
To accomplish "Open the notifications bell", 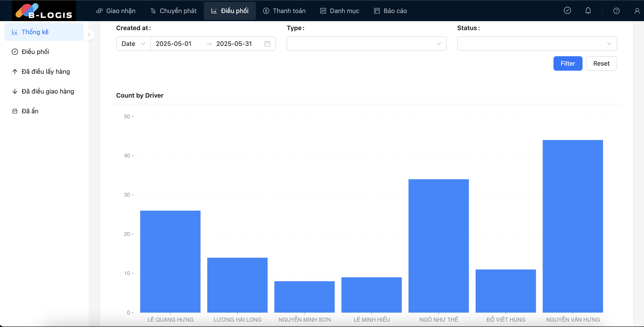I will point(588,11).
